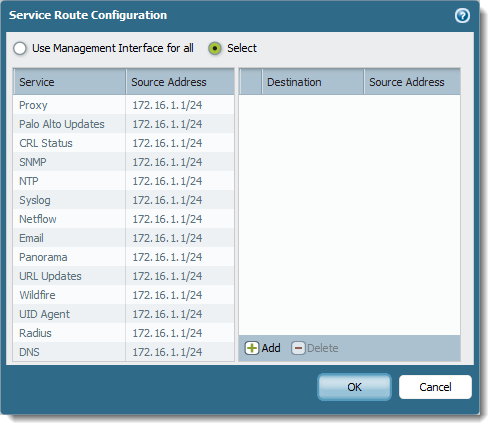Click the green plus Add icon
Screen dimensions: 495x430
[252, 348]
